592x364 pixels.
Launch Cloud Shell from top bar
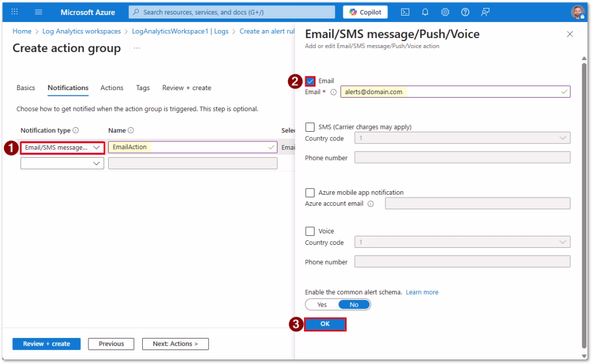405,12
